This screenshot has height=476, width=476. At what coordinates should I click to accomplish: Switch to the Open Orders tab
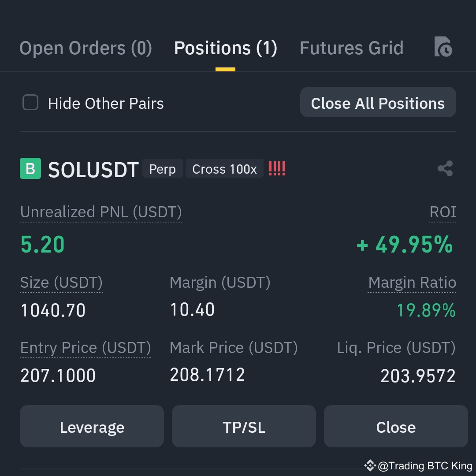(x=86, y=48)
